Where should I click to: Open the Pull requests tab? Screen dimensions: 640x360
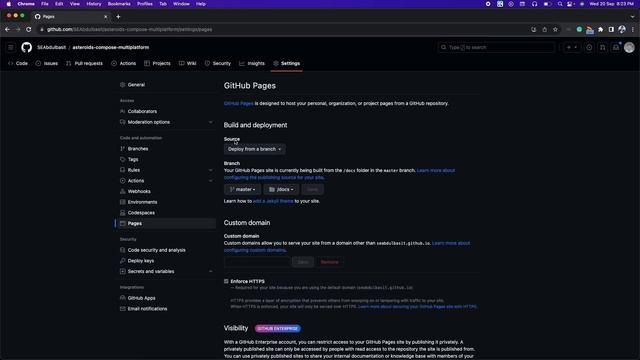coord(84,63)
